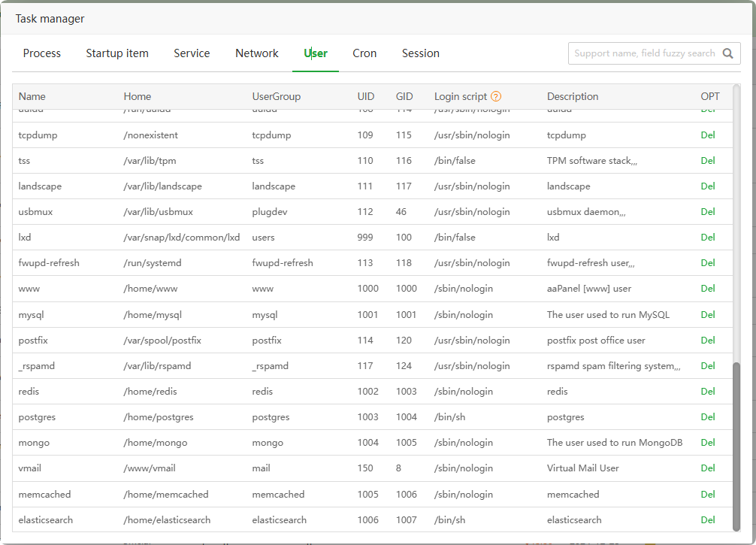Remove the www user with Del

[x=708, y=289]
